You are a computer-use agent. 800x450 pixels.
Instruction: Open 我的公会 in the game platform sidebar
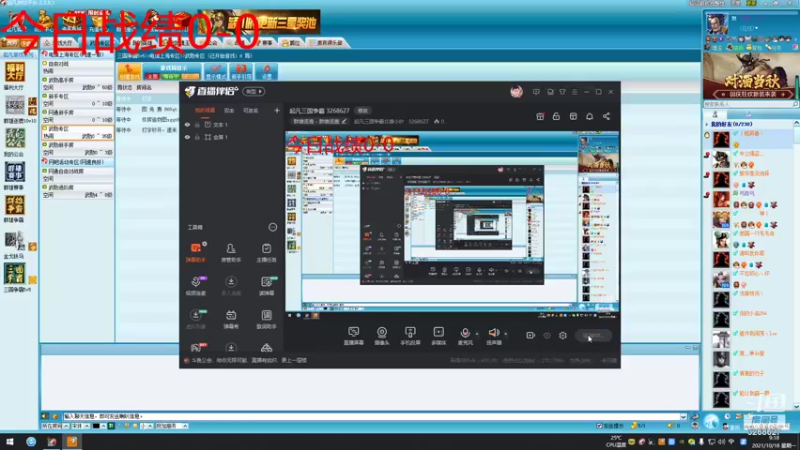click(x=14, y=142)
